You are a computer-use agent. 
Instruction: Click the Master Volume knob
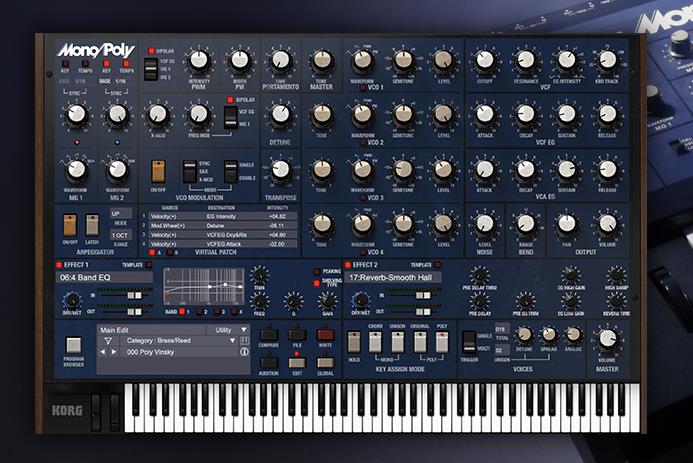607,339
